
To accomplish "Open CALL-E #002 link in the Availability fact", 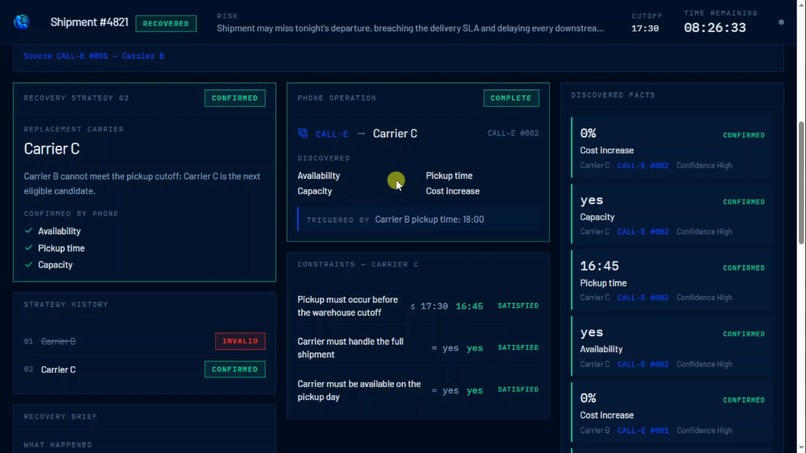I will point(643,364).
